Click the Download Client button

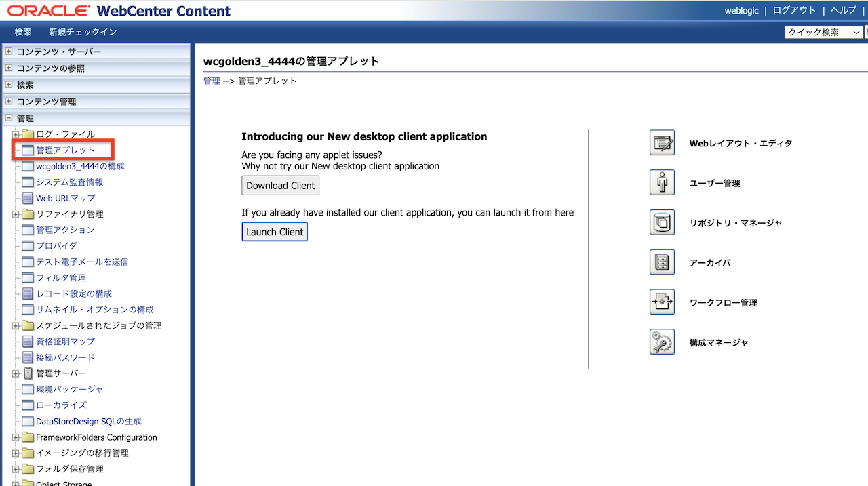pyautogui.click(x=281, y=185)
